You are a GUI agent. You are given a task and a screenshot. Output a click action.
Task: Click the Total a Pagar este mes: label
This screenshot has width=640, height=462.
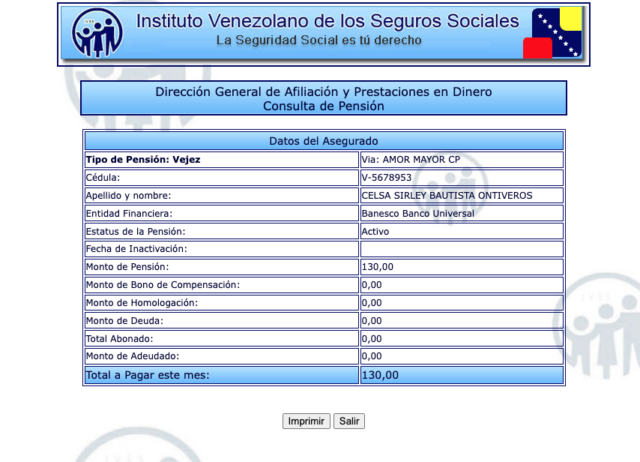tap(147, 375)
